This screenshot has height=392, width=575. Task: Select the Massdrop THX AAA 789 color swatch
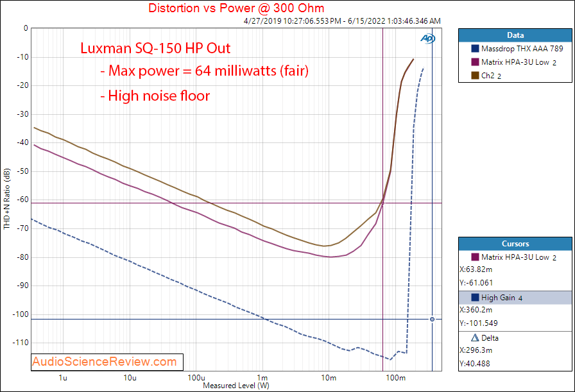(x=475, y=48)
